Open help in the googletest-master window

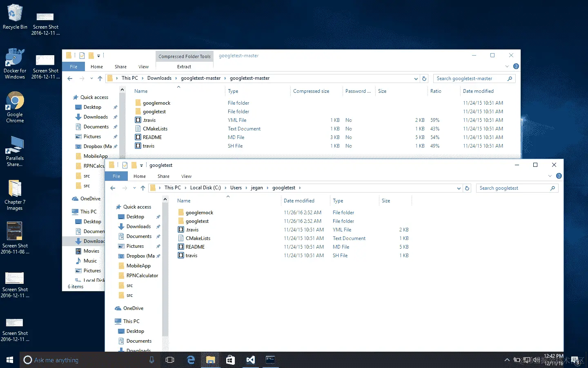tap(516, 66)
